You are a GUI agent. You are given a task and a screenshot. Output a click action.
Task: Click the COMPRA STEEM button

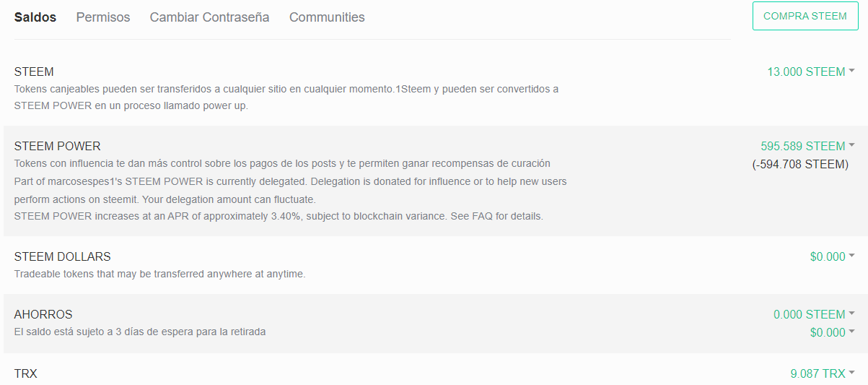(805, 16)
